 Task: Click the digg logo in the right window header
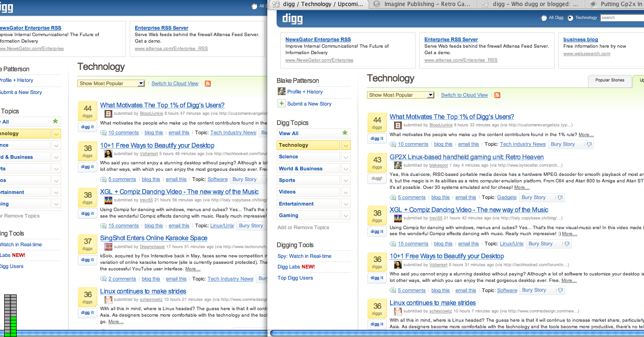pos(292,19)
